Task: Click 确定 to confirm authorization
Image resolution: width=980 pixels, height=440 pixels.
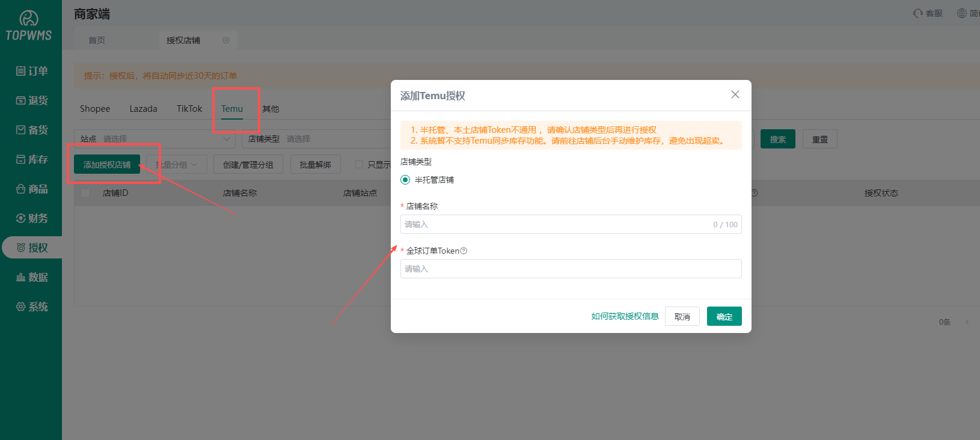Action: click(x=724, y=316)
